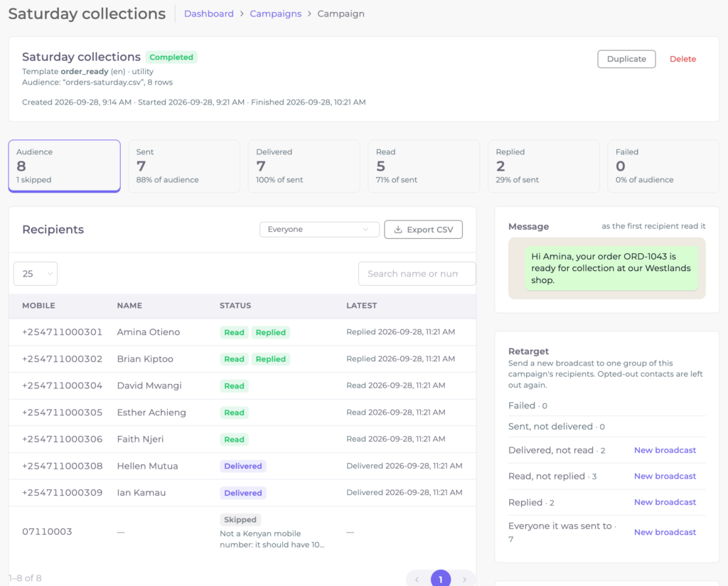Go to the previous recipients page
Screen dimensions: 728x586
click(417, 580)
